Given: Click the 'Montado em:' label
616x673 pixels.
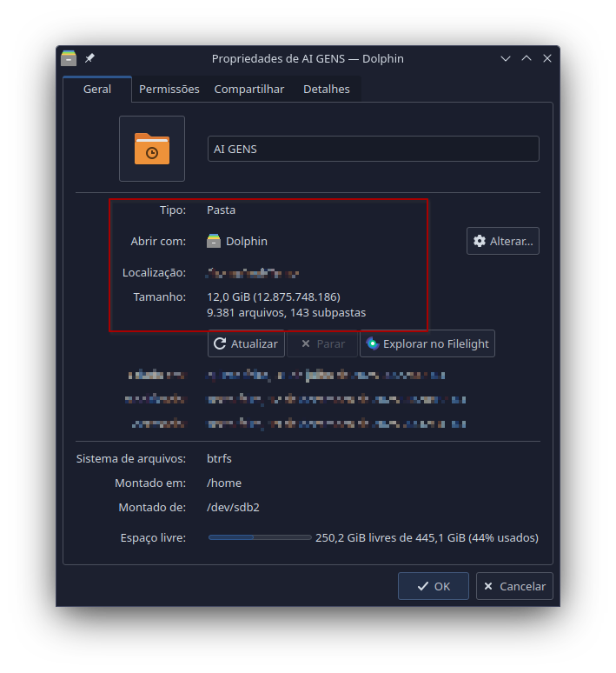Looking at the screenshot, I should (x=150, y=483).
